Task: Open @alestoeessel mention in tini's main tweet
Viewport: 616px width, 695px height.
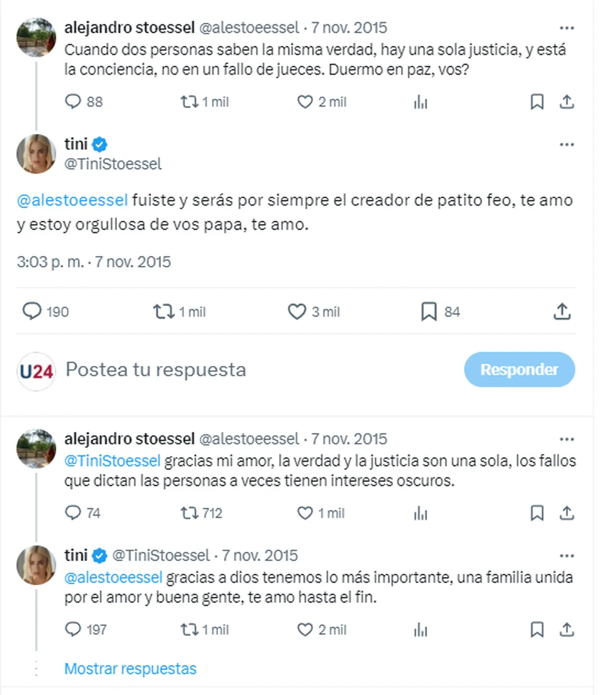Action: pyautogui.click(x=72, y=200)
